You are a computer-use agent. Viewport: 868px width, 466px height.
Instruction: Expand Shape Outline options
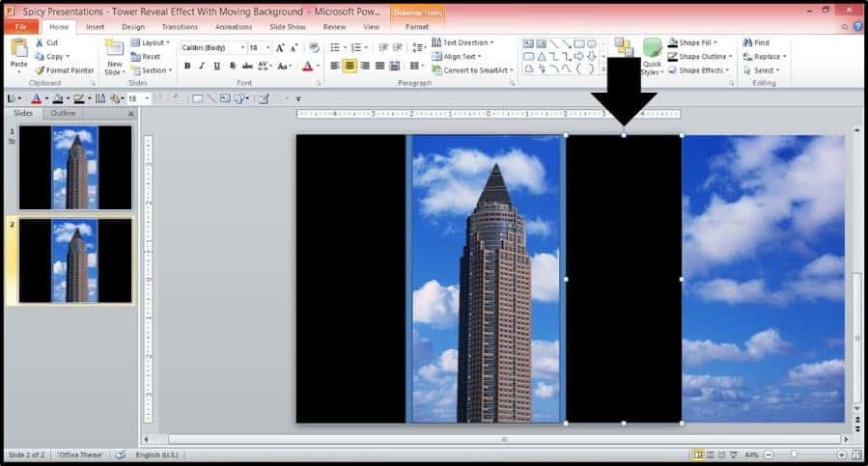[x=700, y=57]
